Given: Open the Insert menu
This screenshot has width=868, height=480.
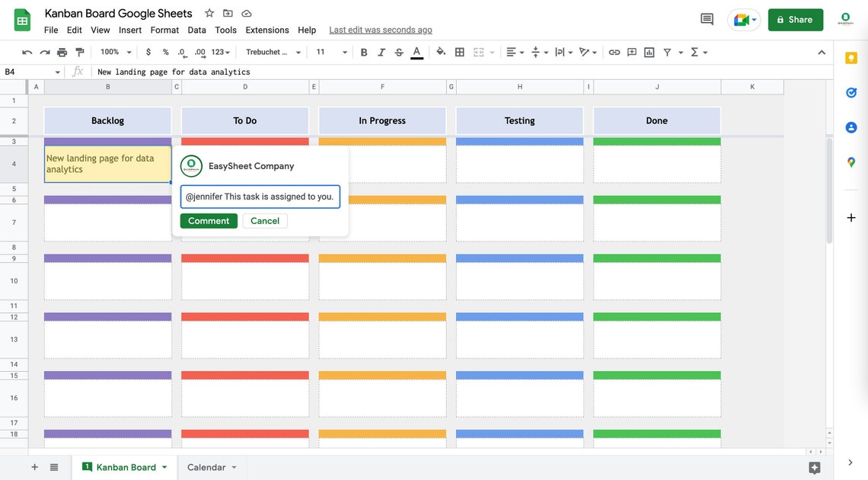Looking at the screenshot, I should pyautogui.click(x=130, y=30).
